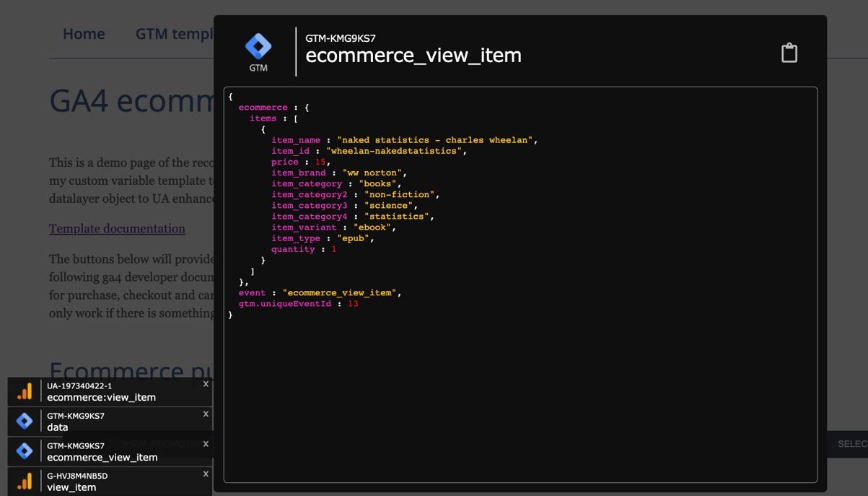Click the item_brand value ww norton
The width and height of the screenshot is (868, 496).
click(372, 173)
